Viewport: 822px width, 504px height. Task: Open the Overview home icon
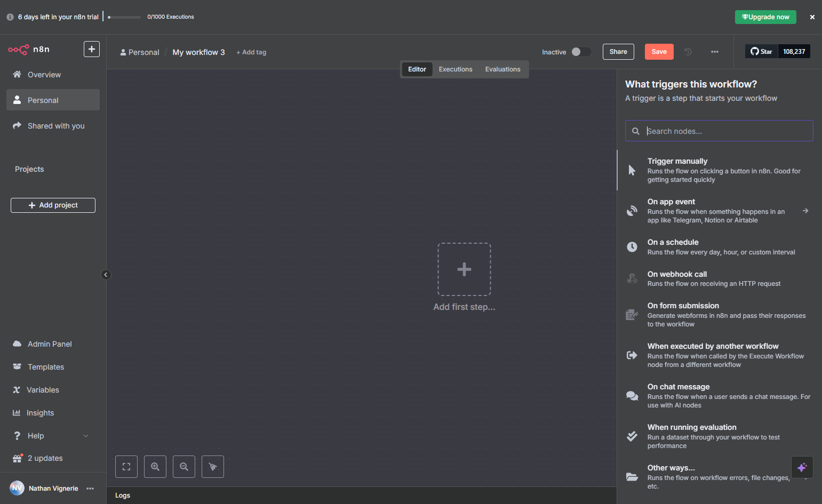tap(17, 74)
